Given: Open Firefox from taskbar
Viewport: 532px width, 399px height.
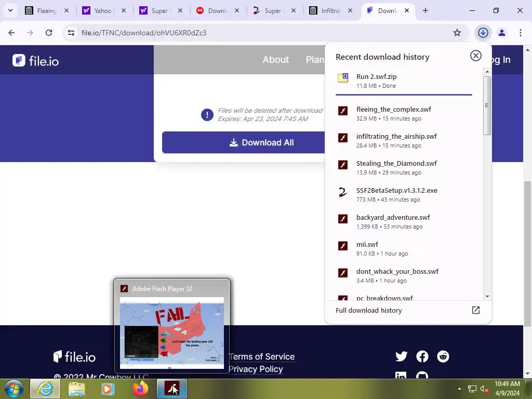Looking at the screenshot, I should (140, 389).
